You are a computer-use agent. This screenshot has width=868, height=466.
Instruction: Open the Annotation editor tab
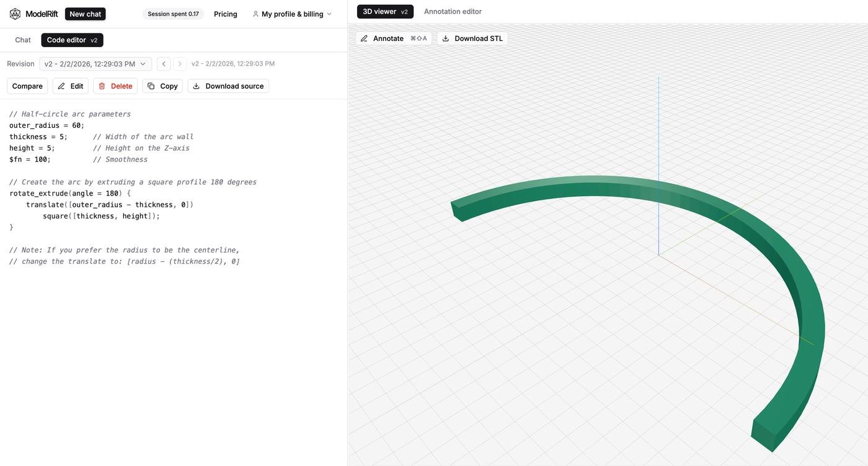(453, 11)
